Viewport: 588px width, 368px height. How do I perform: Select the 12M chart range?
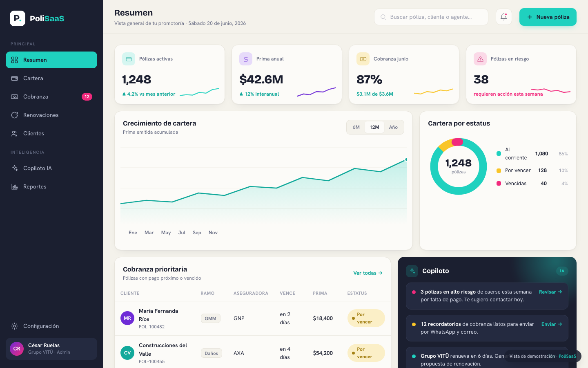(374, 127)
